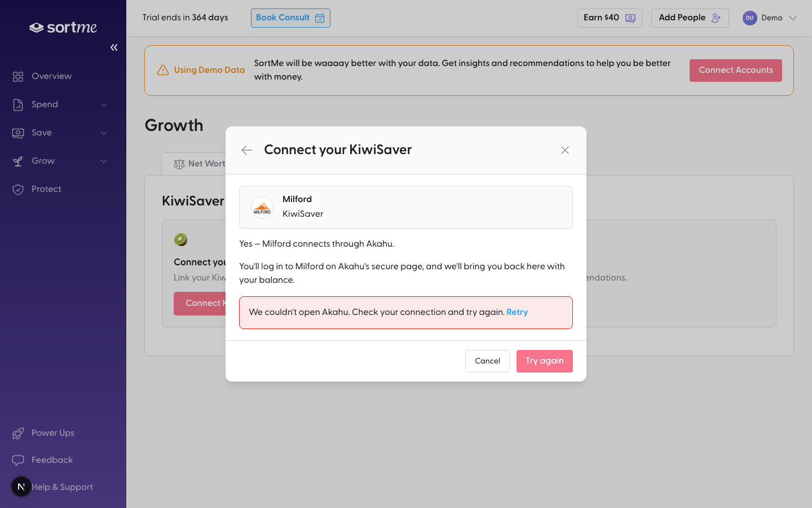Screen dimensions: 812x508
Task: Click Add People button
Action: point(690,18)
